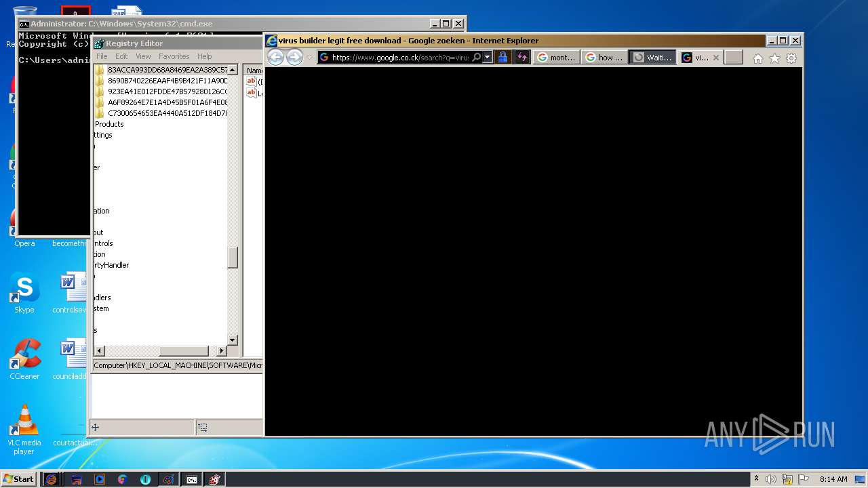
Task: Select registry key 8690B740226EAAF4B9B421F11A90
Action: 167,81
